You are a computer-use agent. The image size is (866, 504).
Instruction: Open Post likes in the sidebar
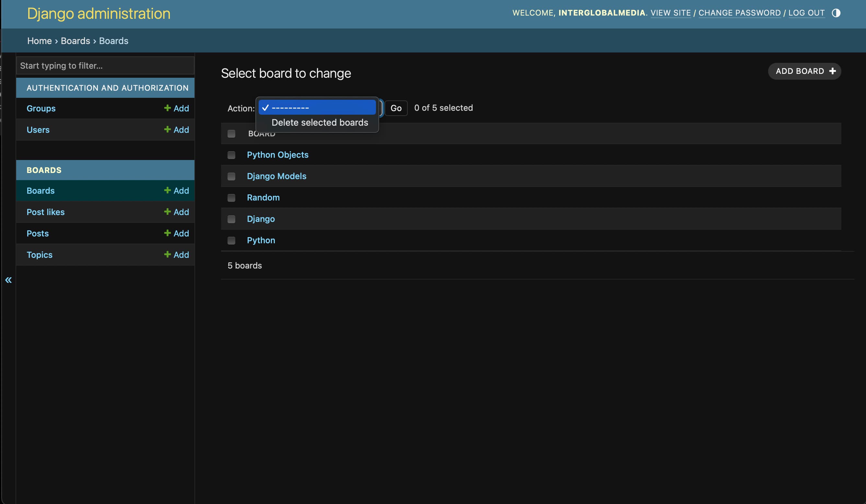pos(45,212)
